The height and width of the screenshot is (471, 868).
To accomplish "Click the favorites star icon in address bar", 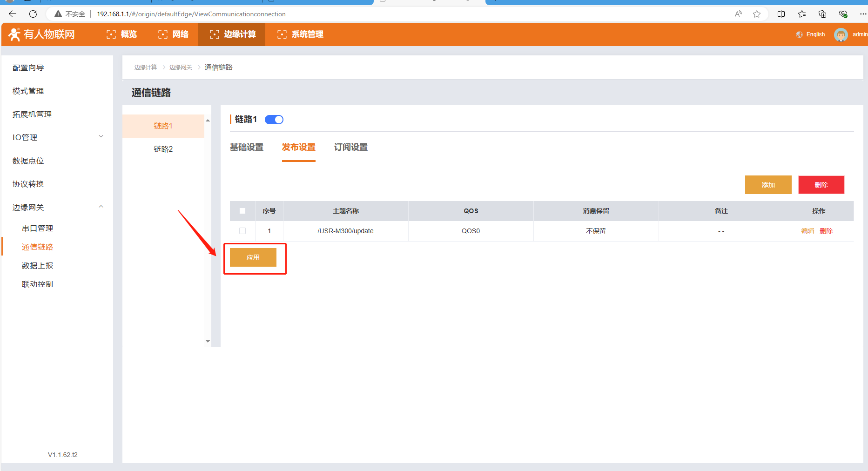I will 757,14.
